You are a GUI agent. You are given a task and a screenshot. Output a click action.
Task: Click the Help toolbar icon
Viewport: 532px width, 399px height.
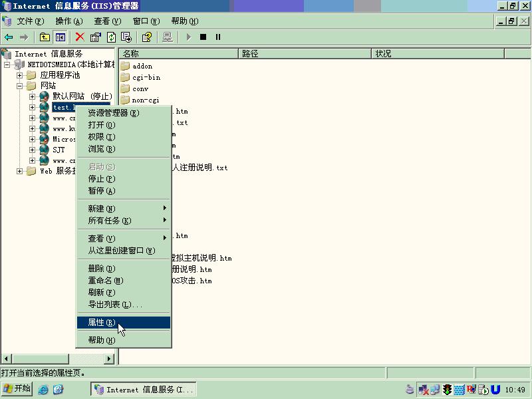point(147,37)
